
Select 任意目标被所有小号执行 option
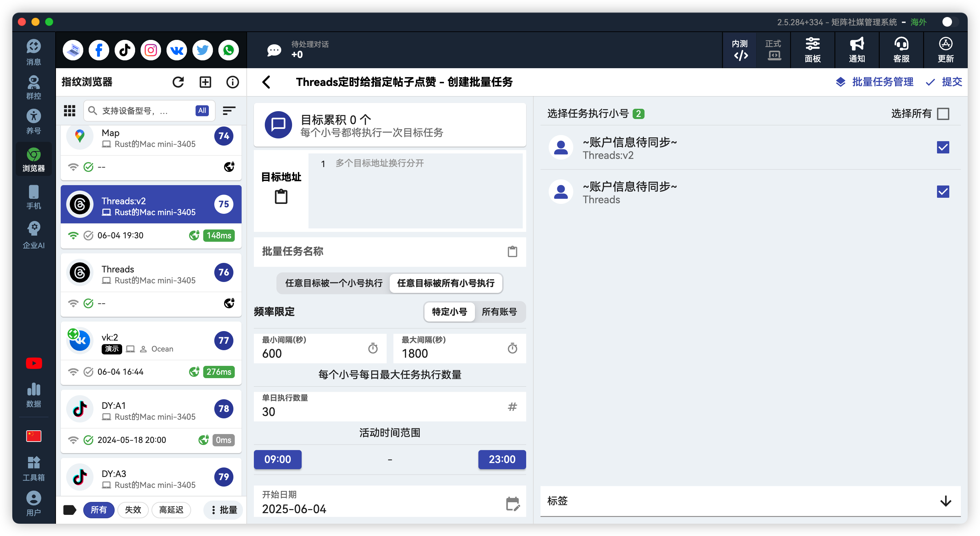pyautogui.click(x=446, y=283)
